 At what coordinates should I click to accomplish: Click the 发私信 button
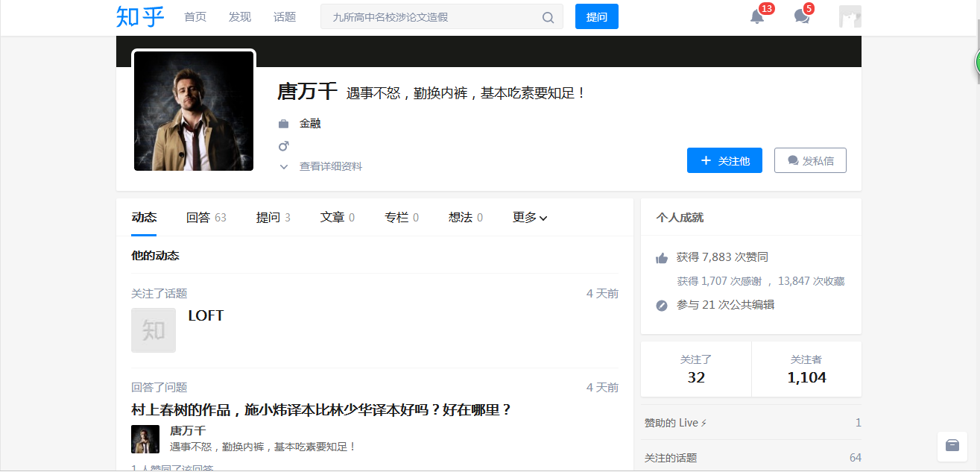[810, 160]
